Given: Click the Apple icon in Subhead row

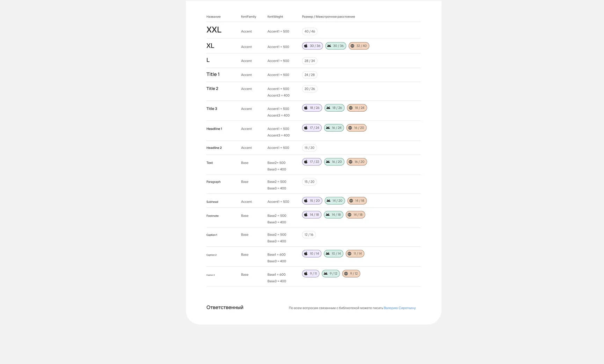Looking at the screenshot, I should coord(306,201).
